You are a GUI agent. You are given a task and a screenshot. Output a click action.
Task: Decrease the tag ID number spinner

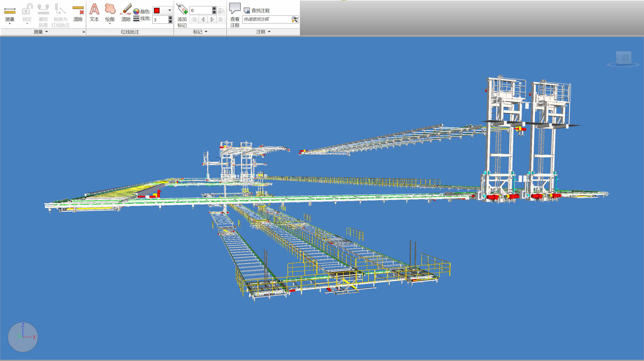(x=214, y=12)
